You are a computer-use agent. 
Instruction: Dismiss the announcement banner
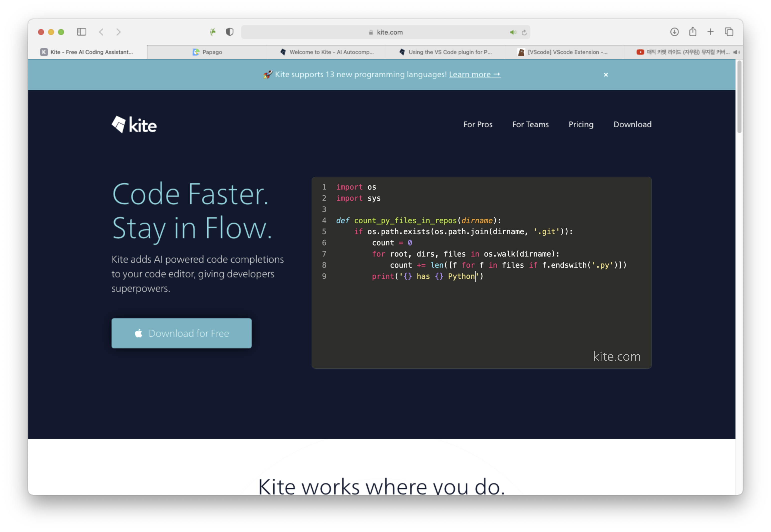(x=606, y=75)
